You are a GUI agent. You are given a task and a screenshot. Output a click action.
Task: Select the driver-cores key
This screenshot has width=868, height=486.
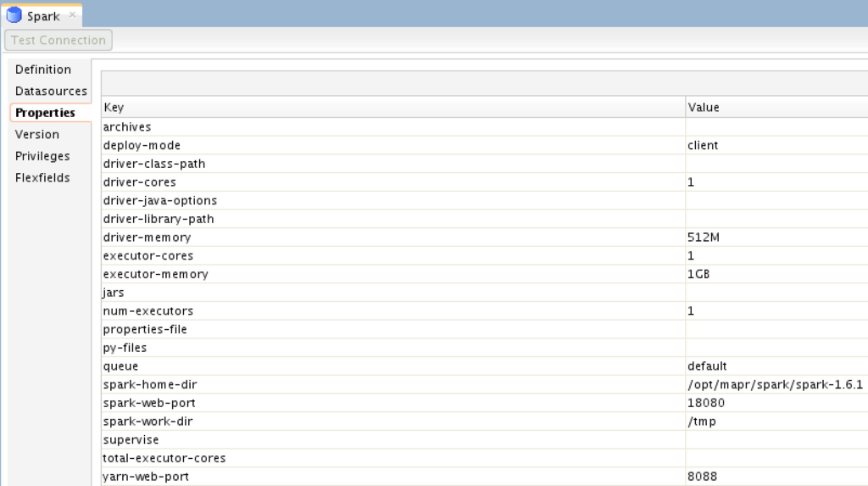tap(140, 182)
